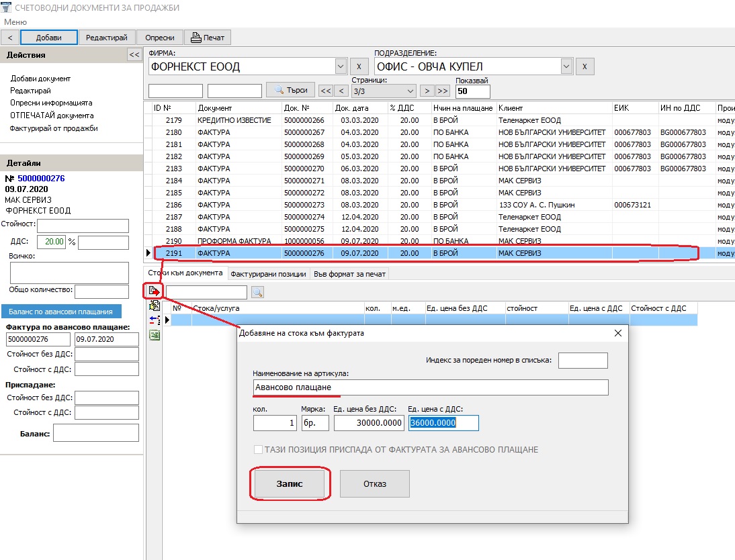Screen dimensions: 735x560
Task: Go to last page with >> button
Action: coord(443,91)
